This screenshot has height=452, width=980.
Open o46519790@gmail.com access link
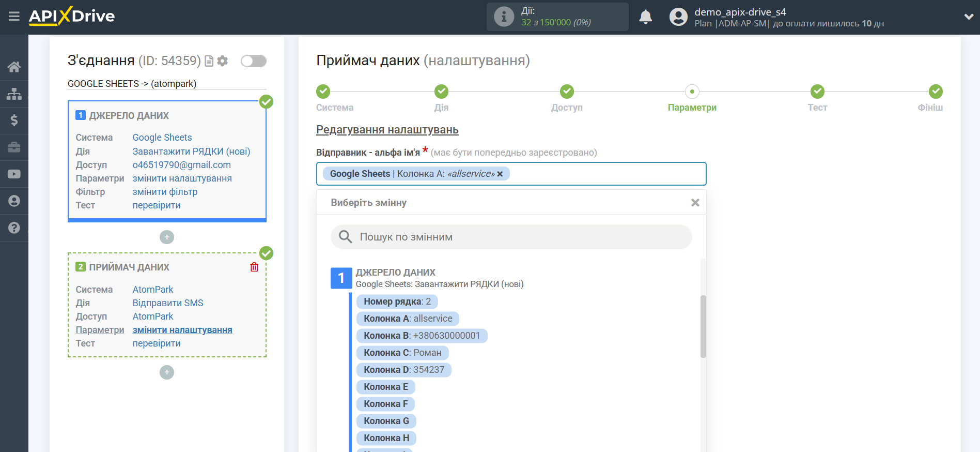pyautogui.click(x=181, y=165)
